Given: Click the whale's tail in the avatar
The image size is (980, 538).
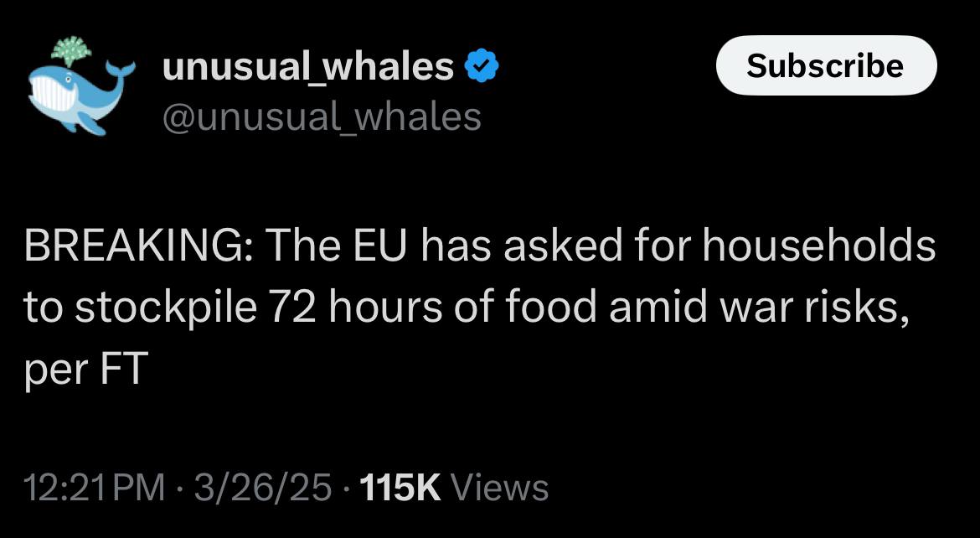Looking at the screenshot, I should [120, 70].
